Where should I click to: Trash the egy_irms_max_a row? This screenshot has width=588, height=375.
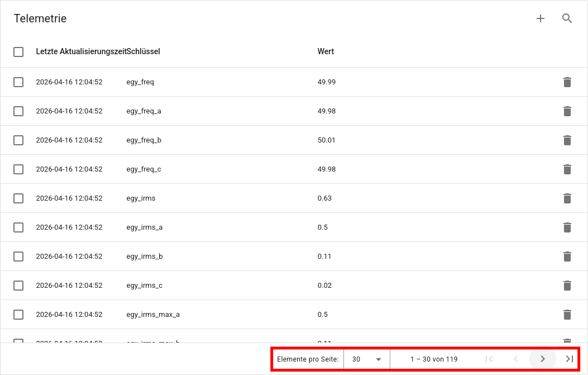tap(567, 315)
